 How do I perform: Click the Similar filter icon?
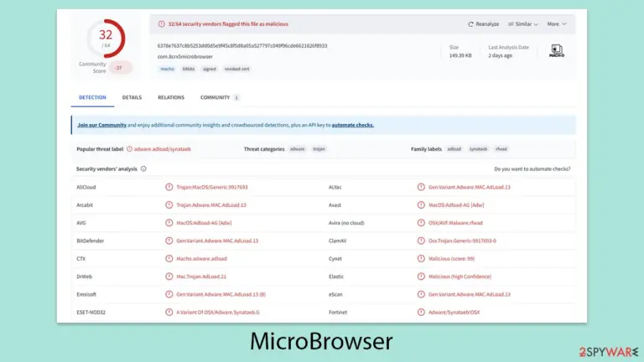pyautogui.click(x=511, y=24)
